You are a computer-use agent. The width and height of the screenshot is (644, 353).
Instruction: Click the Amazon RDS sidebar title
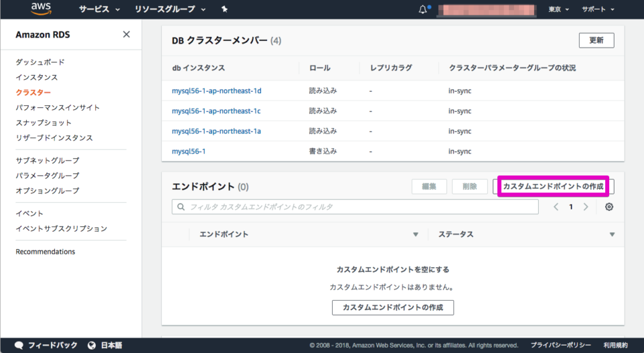tap(43, 34)
